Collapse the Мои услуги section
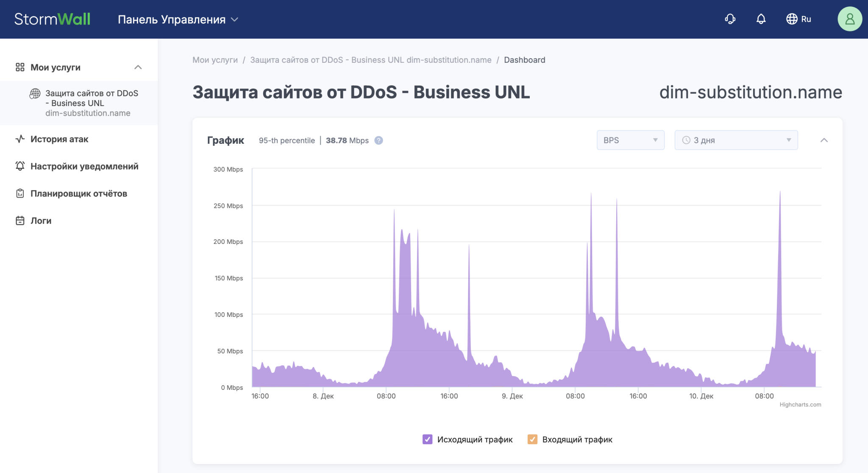The width and height of the screenshot is (868, 473). (x=138, y=67)
